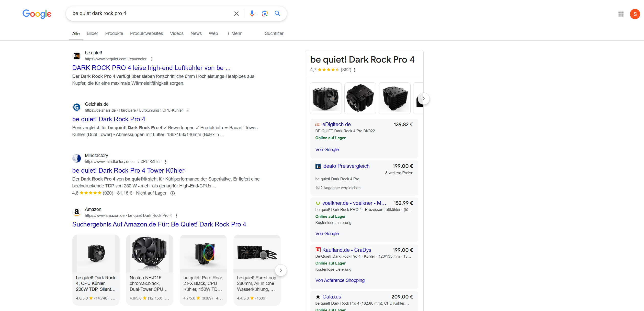Open the eDigitech.de shop offer
The height and width of the screenshot is (311, 644).
336,124
